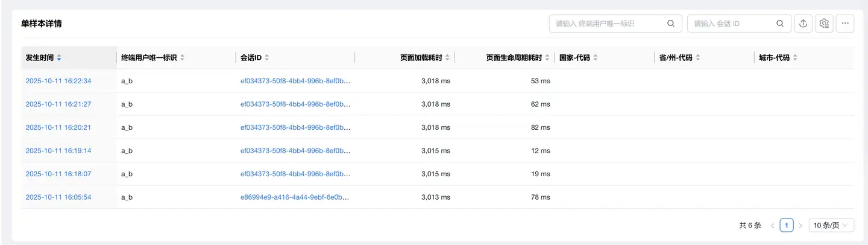Select page 1 in pagination
This screenshot has width=868, height=245.
[x=786, y=226]
